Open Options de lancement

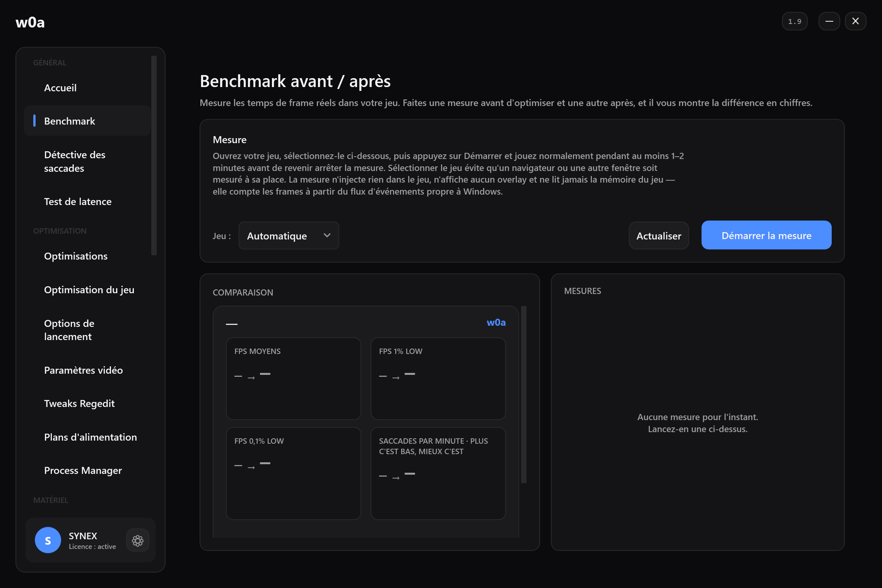point(87,330)
